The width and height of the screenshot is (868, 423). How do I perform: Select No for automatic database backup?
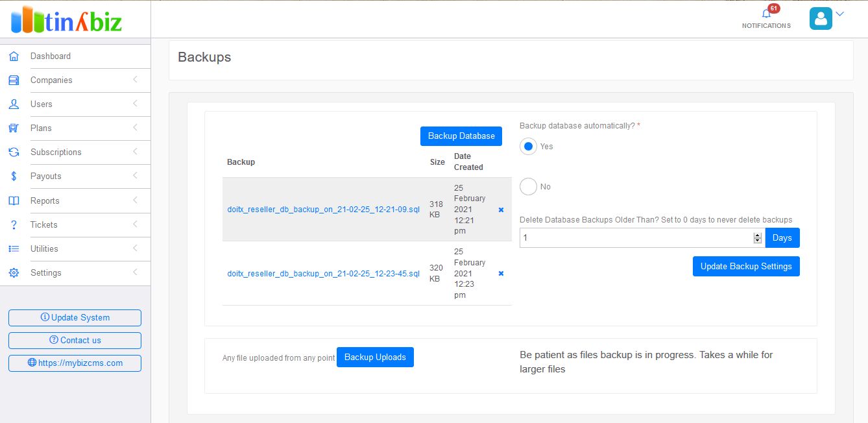coord(528,187)
